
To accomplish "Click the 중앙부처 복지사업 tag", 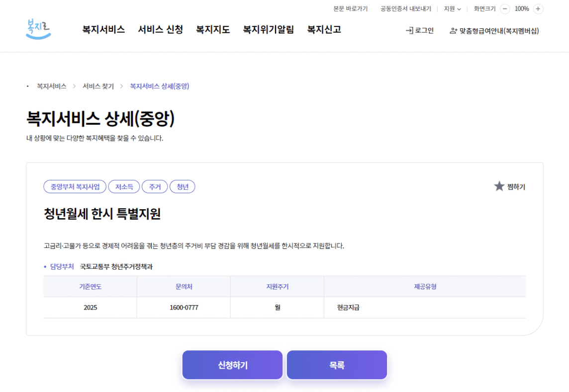I will (75, 187).
